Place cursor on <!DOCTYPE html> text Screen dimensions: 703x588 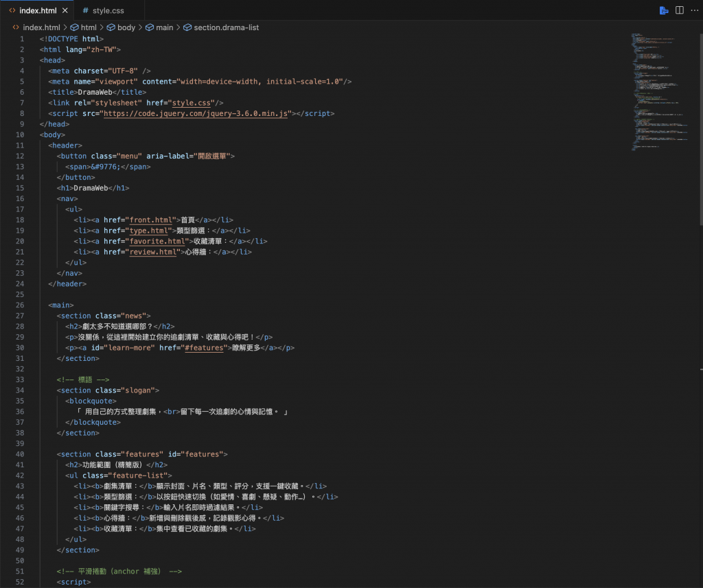point(71,39)
